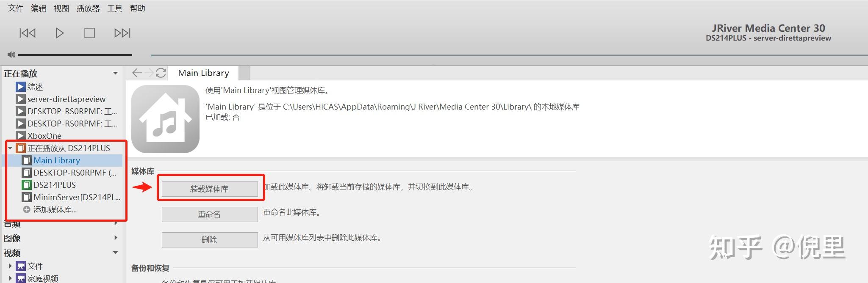Select Main Library in the tree
This screenshot has width=868, height=283.
[x=57, y=160]
